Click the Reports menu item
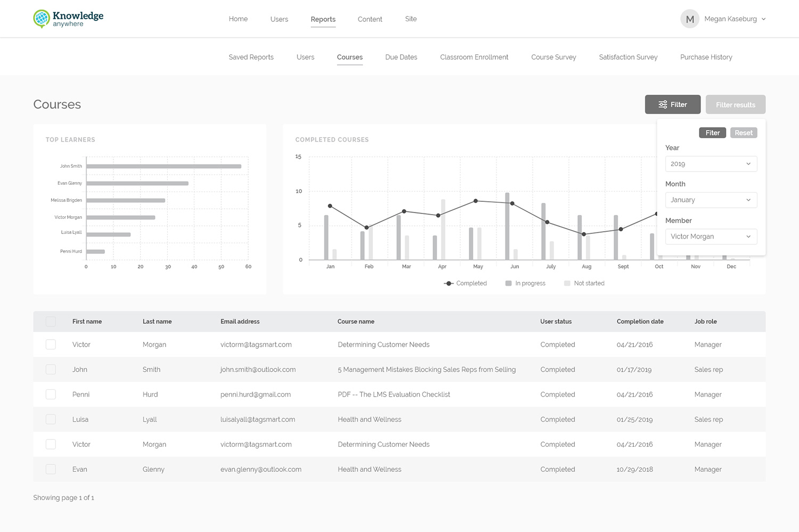Image resolution: width=799 pixels, height=532 pixels. [x=323, y=19]
